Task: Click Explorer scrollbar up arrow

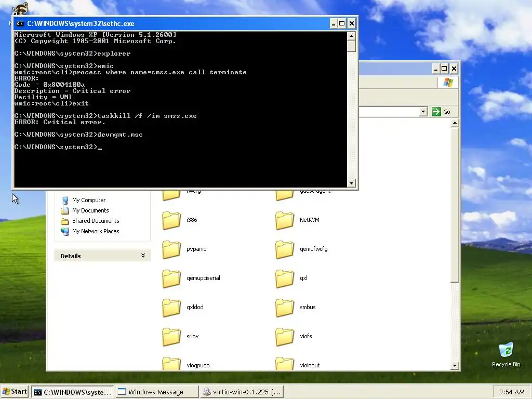Action: [455, 123]
